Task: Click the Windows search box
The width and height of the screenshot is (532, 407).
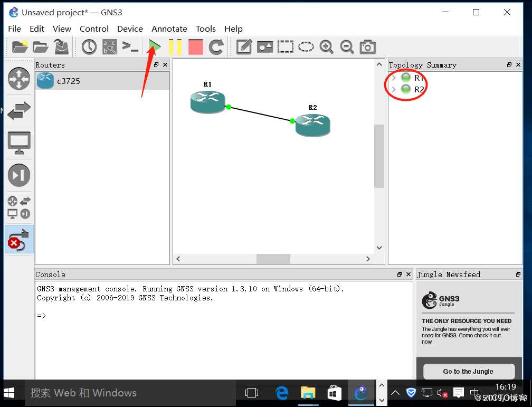Action: coord(130,393)
